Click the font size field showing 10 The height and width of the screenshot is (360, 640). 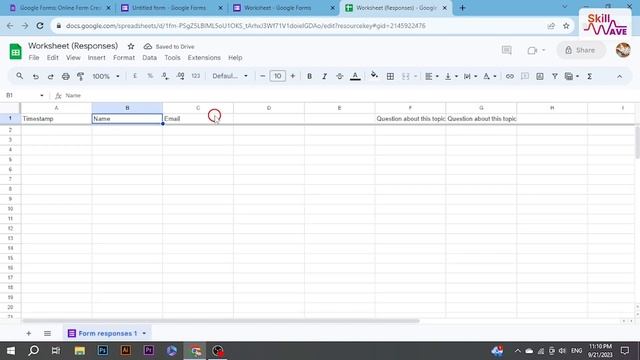278,76
